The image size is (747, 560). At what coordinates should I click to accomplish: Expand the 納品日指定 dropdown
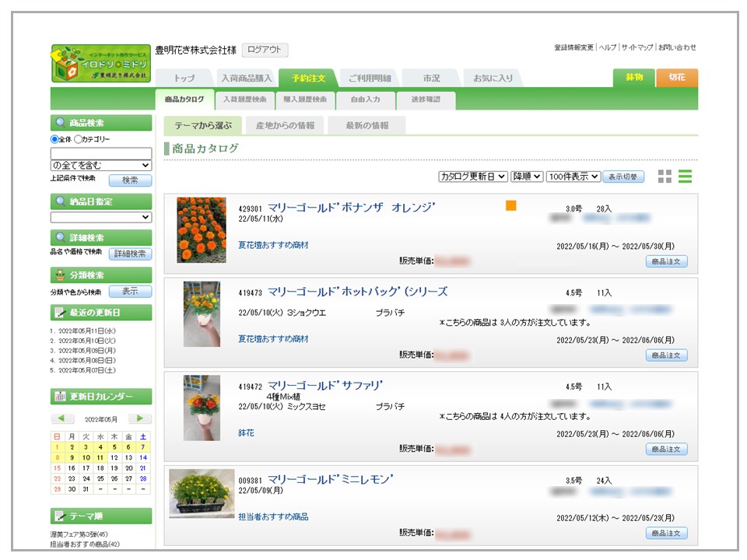tap(101, 218)
